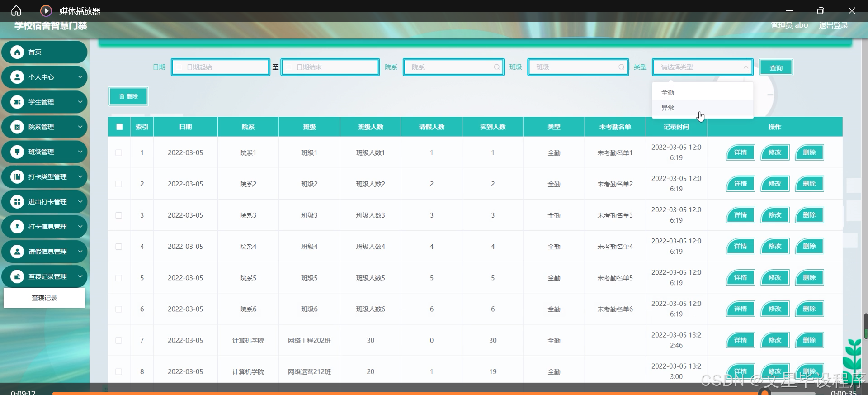Click the 查询 search button
The image size is (868, 395).
tap(776, 67)
